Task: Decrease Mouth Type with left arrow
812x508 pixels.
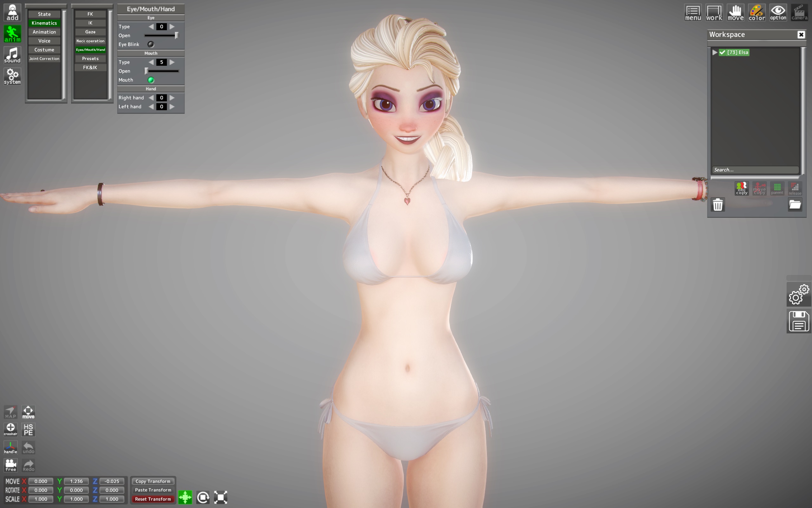Action: coord(151,62)
